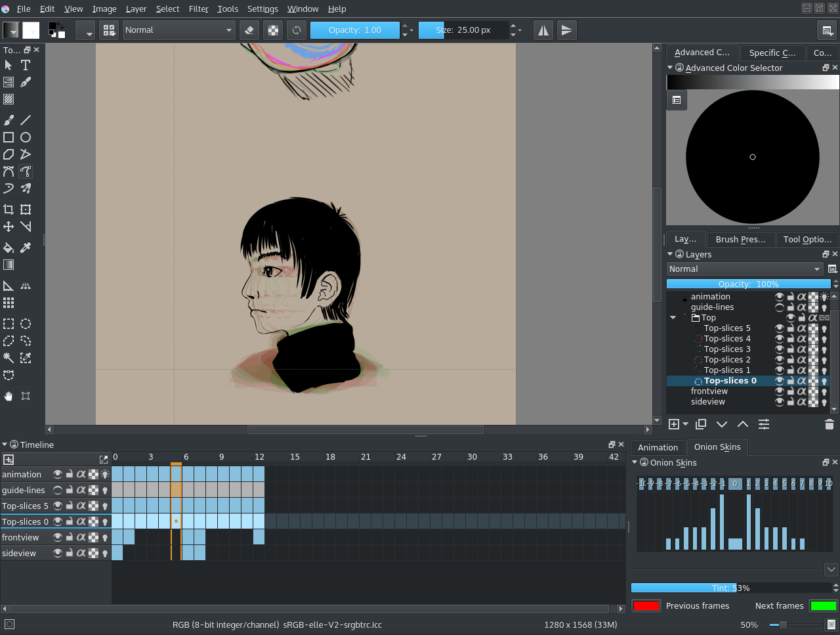This screenshot has height=635, width=840.
Task: Move the selected layer up with the arrow button
Action: pos(742,424)
